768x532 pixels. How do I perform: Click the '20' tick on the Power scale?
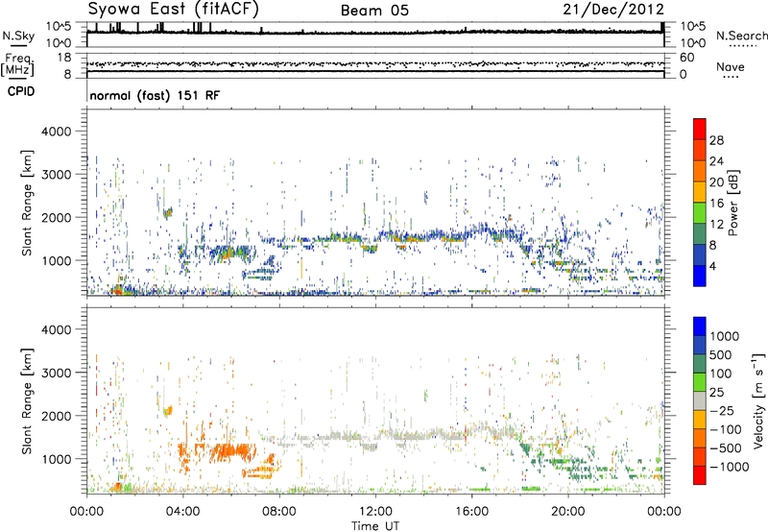pos(716,182)
